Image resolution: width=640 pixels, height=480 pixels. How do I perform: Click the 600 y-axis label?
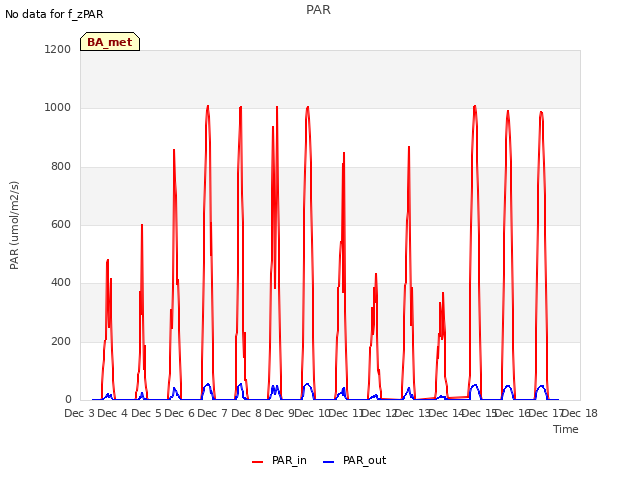point(61,224)
